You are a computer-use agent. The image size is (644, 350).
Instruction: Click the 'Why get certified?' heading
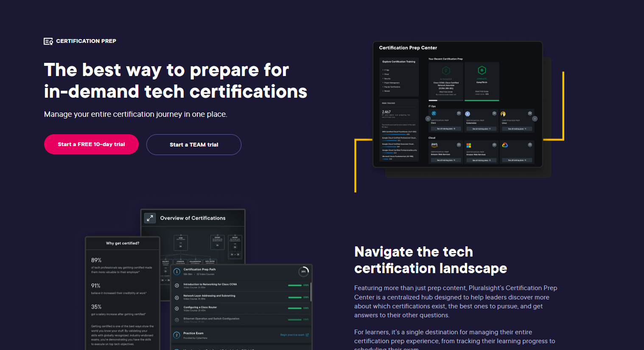point(123,243)
